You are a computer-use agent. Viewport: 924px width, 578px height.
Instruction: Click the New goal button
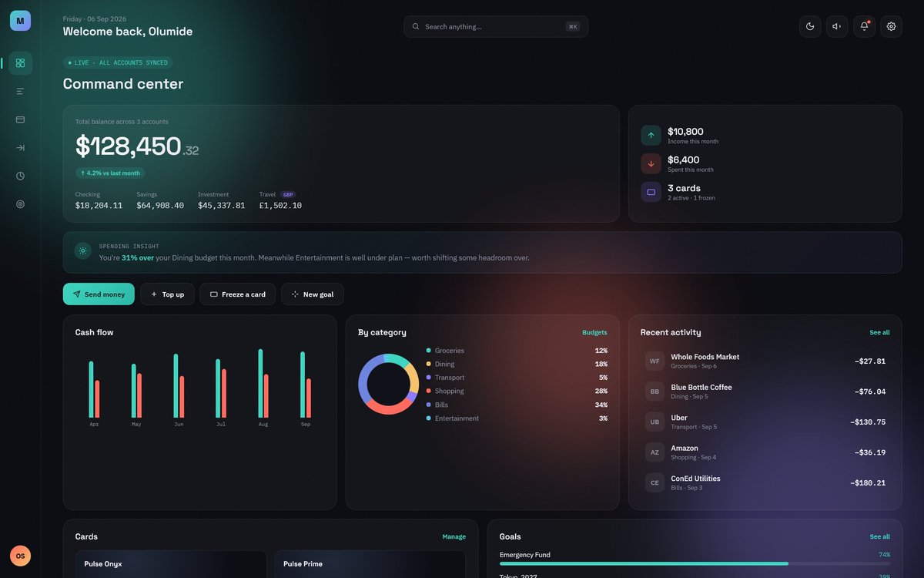[313, 294]
